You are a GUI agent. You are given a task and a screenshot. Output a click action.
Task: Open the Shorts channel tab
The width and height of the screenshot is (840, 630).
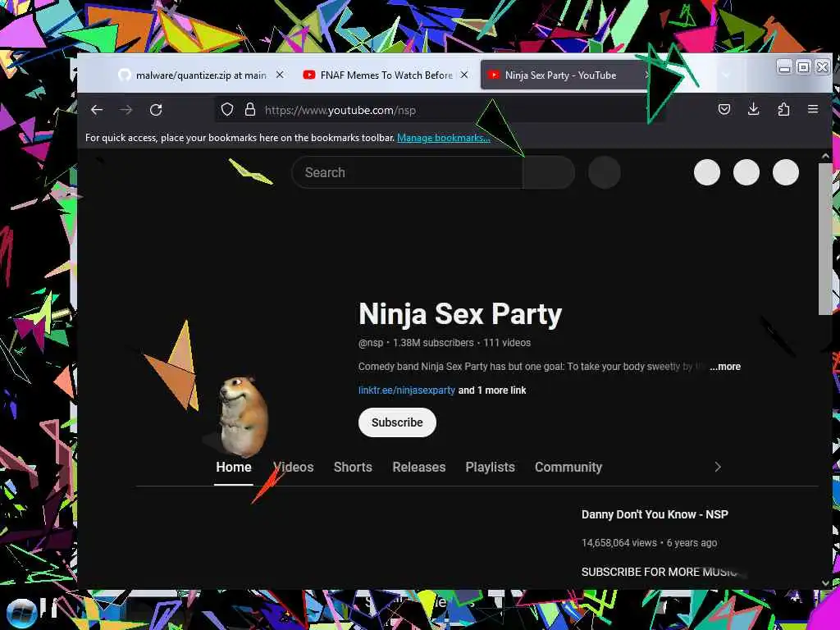(353, 467)
